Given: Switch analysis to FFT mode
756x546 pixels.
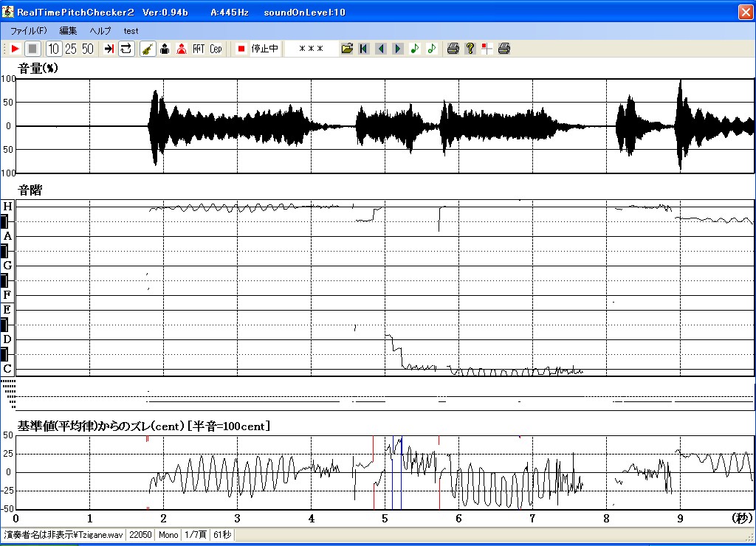Looking at the screenshot, I should (199, 49).
